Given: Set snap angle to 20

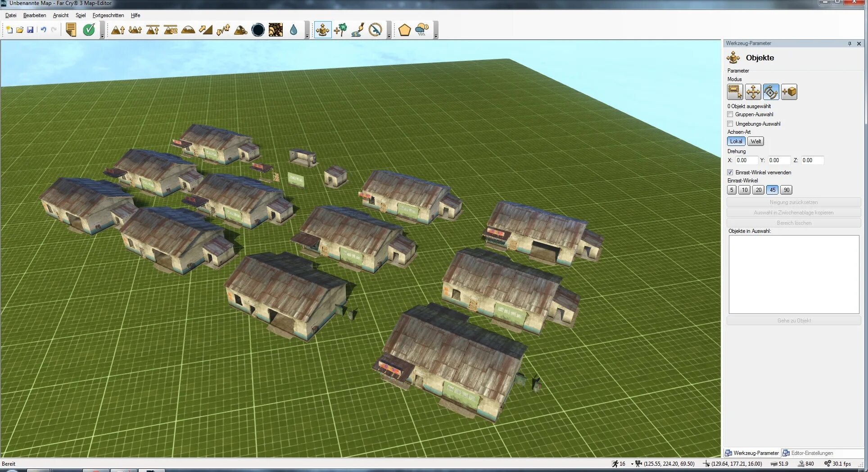Looking at the screenshot, I should (759, 190).
